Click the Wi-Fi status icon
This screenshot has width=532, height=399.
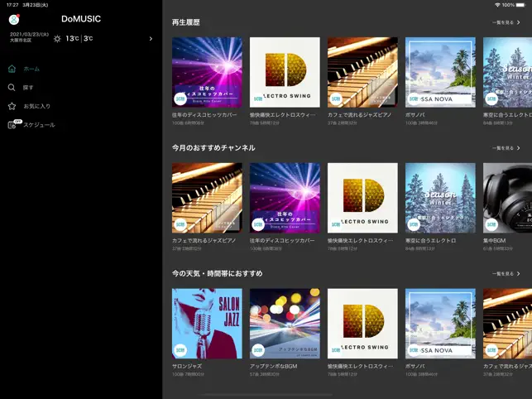point(497,5)
